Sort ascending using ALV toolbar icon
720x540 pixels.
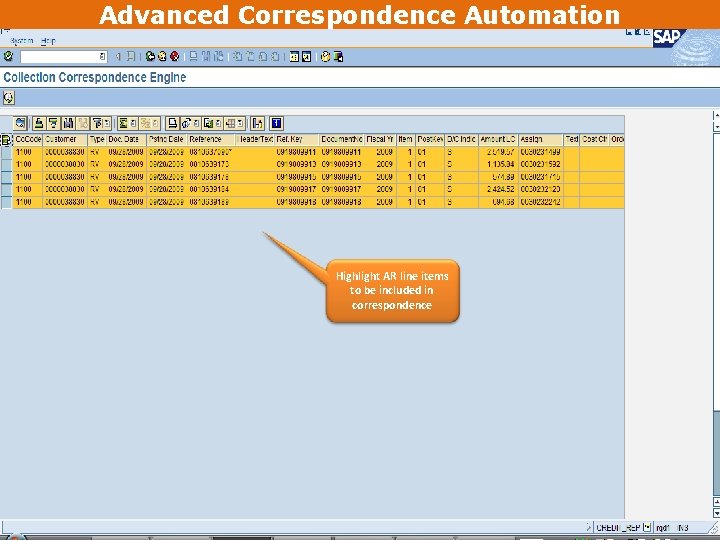(39, 123)
